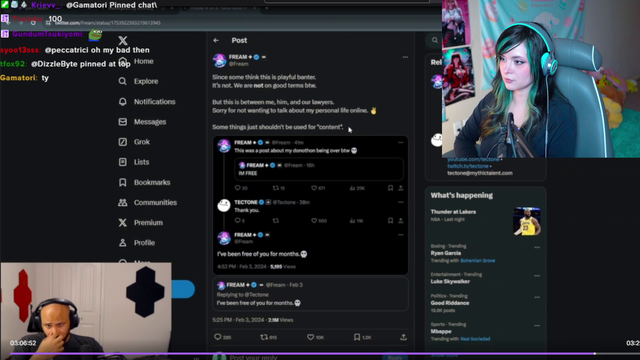Open main post three-dot options menu
Viewport: 640px width, 360px height.
(x=405, y=57)
